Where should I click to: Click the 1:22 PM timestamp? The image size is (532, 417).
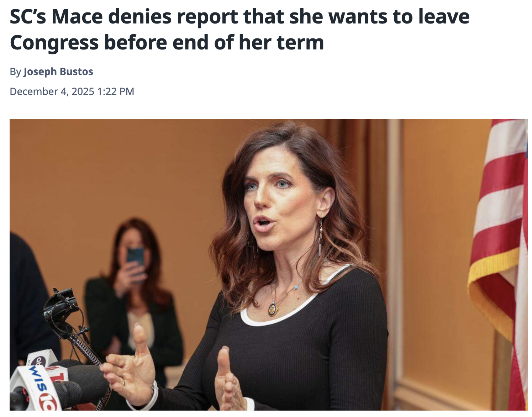pos(116,91)
